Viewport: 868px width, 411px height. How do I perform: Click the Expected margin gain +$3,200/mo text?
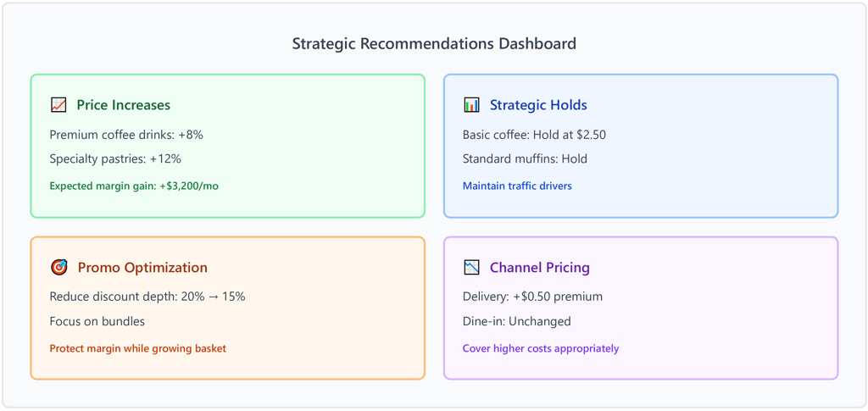134,186
